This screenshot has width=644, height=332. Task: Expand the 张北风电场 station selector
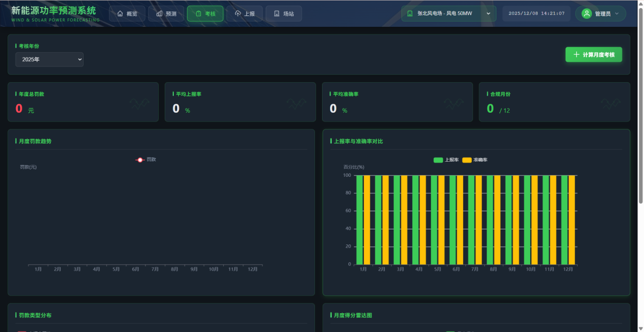coord(488,13)
